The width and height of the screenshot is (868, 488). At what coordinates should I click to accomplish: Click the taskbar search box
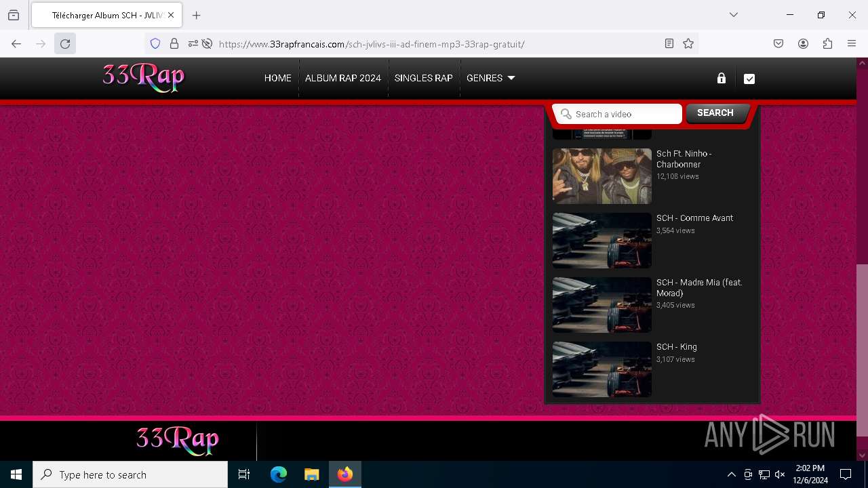pos(130,474)
